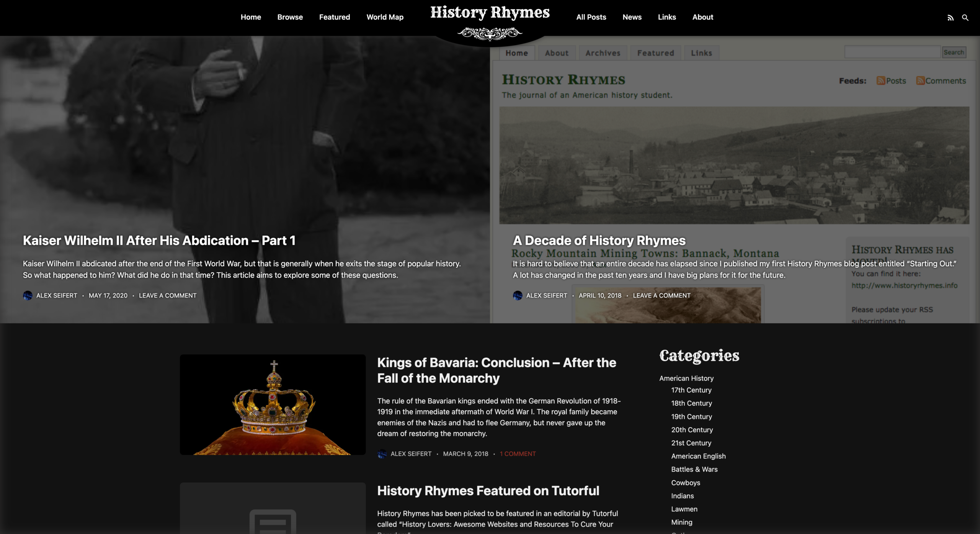Click the April 10, 2018 date
This screenshot has width=980, height=534.
point(600,296)
